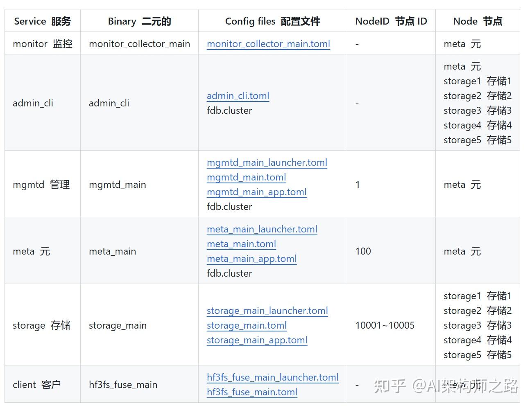Open the monitor_collector_main.toml link

[x=268, y=44]
